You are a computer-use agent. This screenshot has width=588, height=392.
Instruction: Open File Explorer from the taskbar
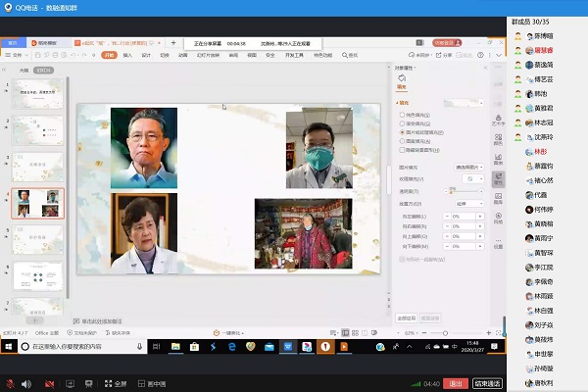(175, 347)
